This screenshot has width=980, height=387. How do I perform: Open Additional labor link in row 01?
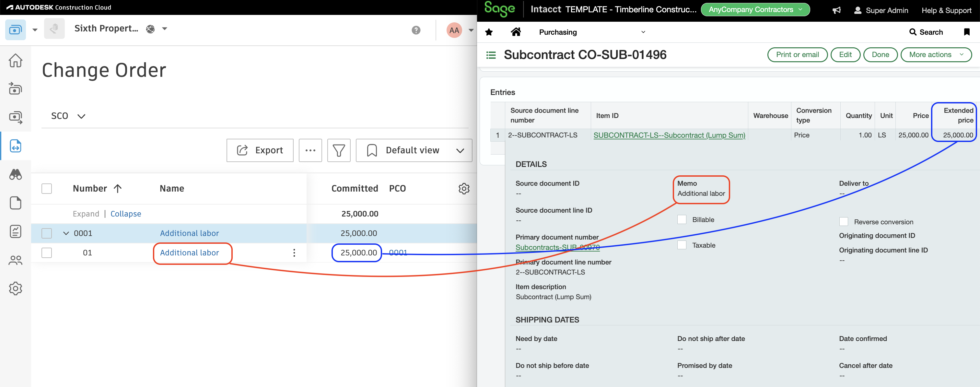[x=189, y=253]
